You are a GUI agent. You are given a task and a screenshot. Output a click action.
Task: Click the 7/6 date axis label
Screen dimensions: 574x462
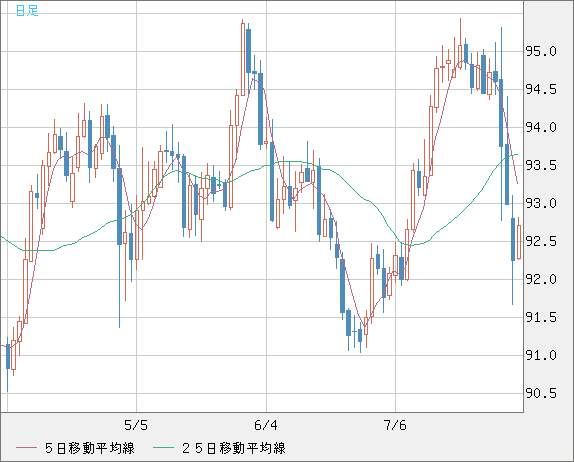click(395, 425)
